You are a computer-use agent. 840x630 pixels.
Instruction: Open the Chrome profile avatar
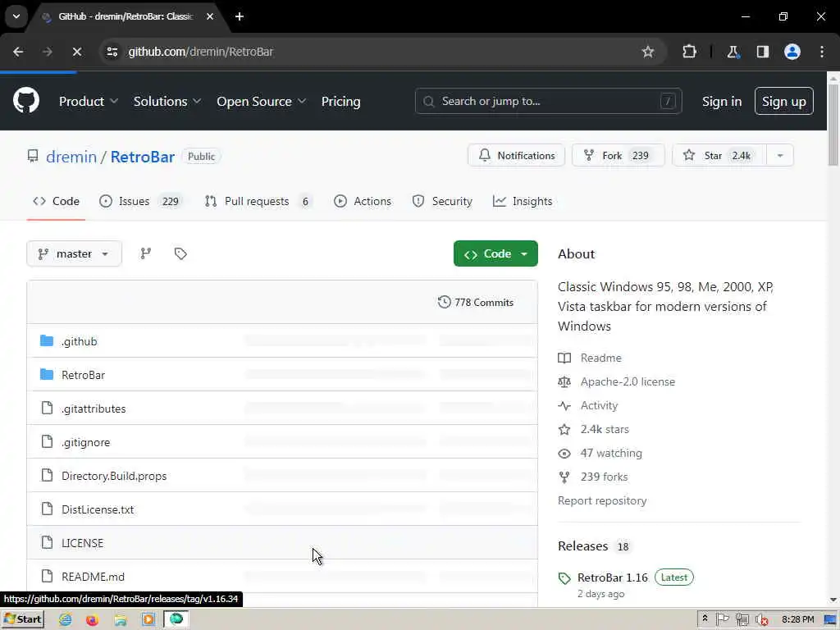pyautogui.click(x=792, y=52)
